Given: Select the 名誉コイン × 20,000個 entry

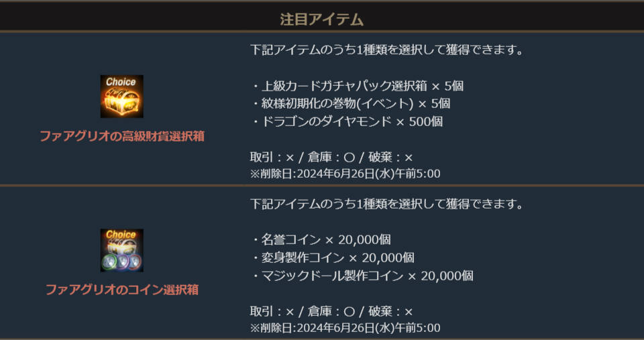Looking at the screenshot, I should [321, 239].
